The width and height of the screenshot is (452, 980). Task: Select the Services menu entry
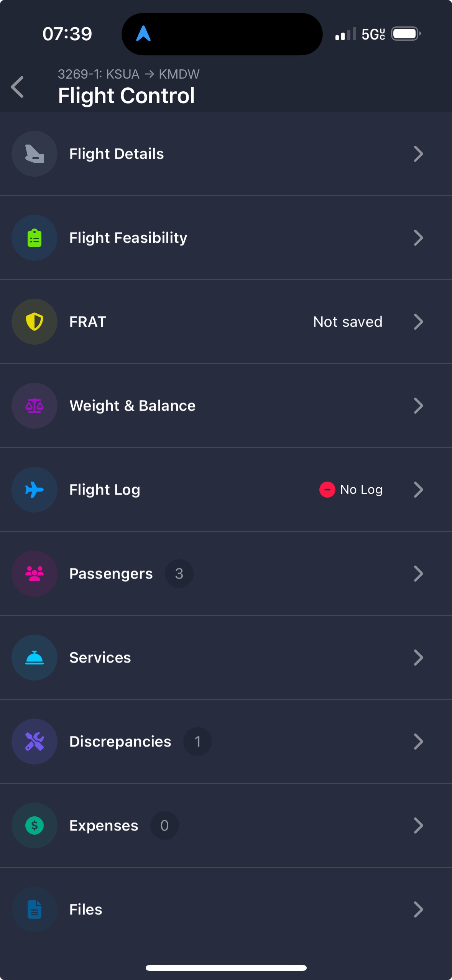click(100, 658)
